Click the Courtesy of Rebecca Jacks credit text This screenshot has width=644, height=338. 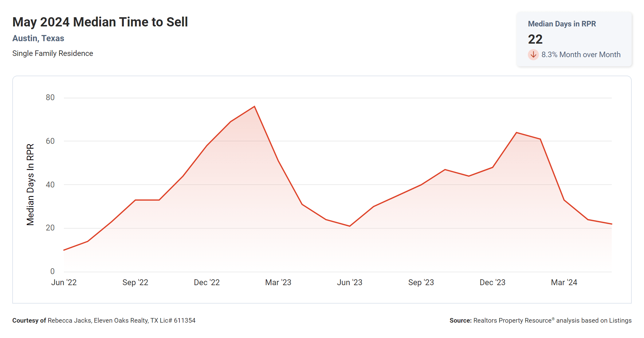[x=104, y=320]
